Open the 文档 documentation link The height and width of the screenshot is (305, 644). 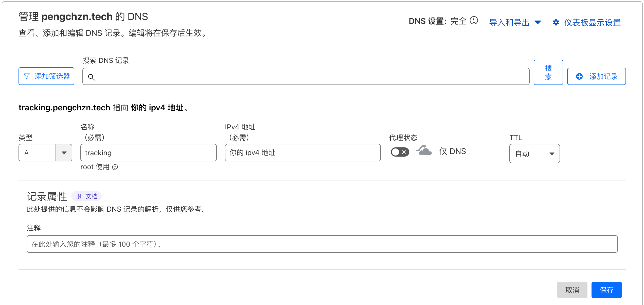click(91, 196)
